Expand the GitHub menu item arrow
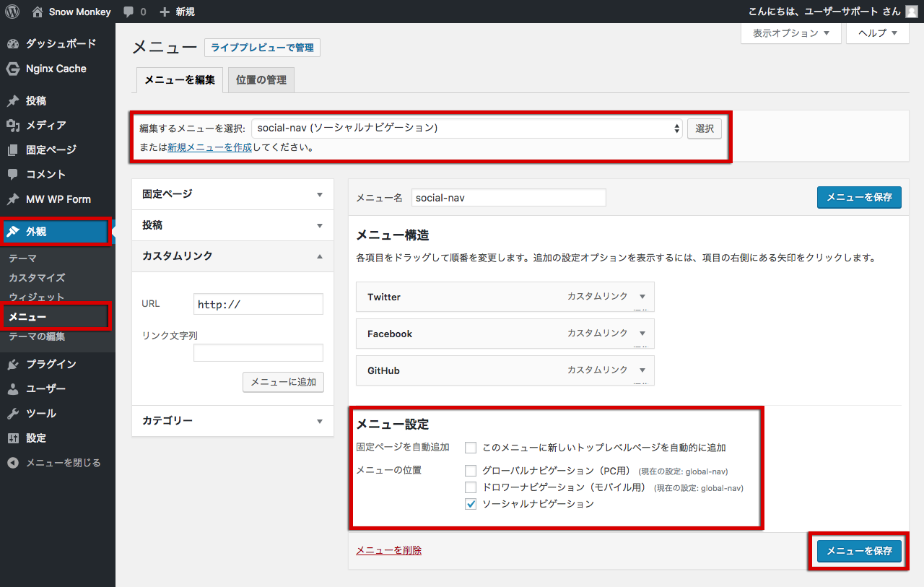 coord(642,370)
